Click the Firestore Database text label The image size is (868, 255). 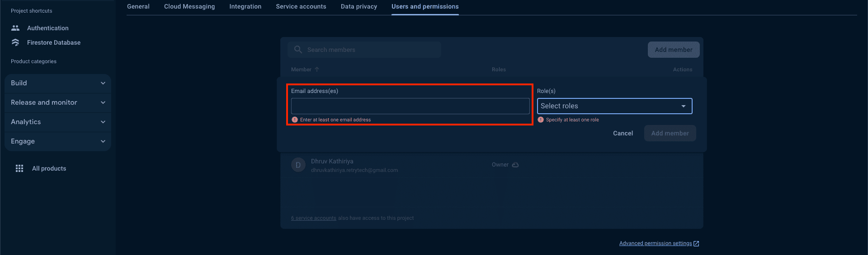pos(54,42)
